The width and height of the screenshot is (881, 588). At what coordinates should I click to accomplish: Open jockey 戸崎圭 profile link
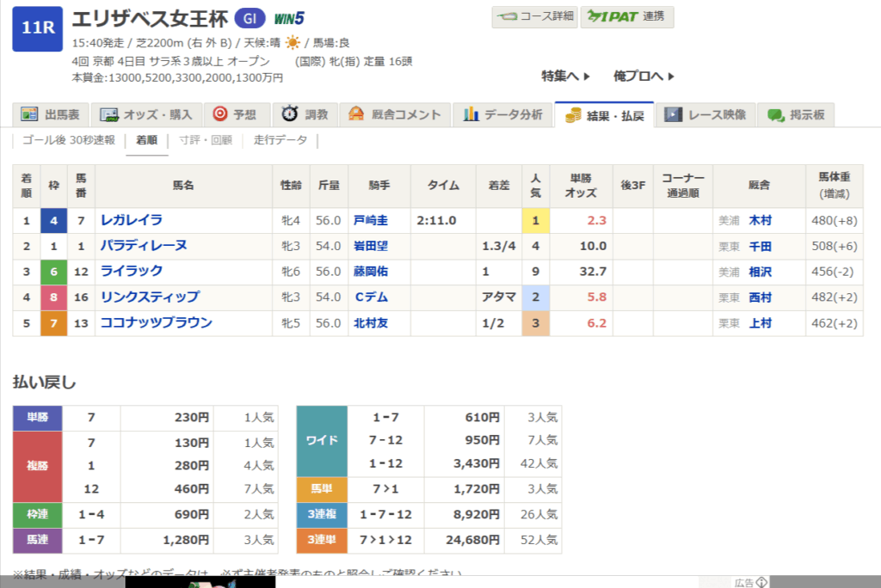point(371,221)
